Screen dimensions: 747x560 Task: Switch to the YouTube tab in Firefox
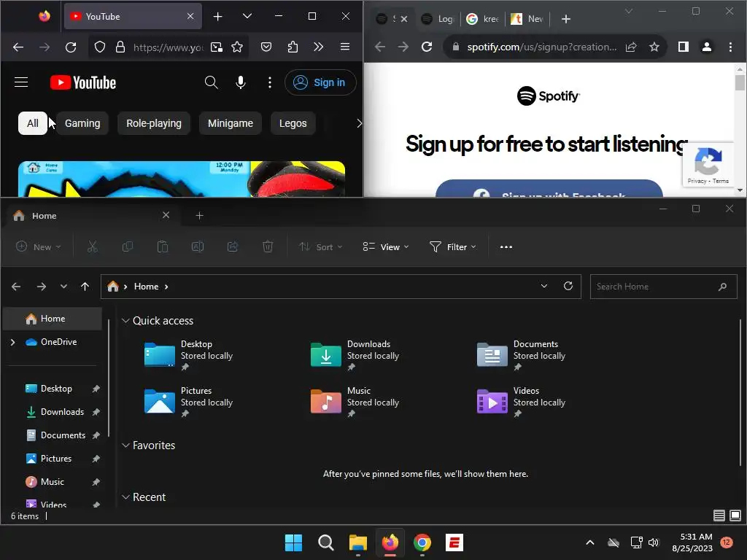[x=133, y=16]
